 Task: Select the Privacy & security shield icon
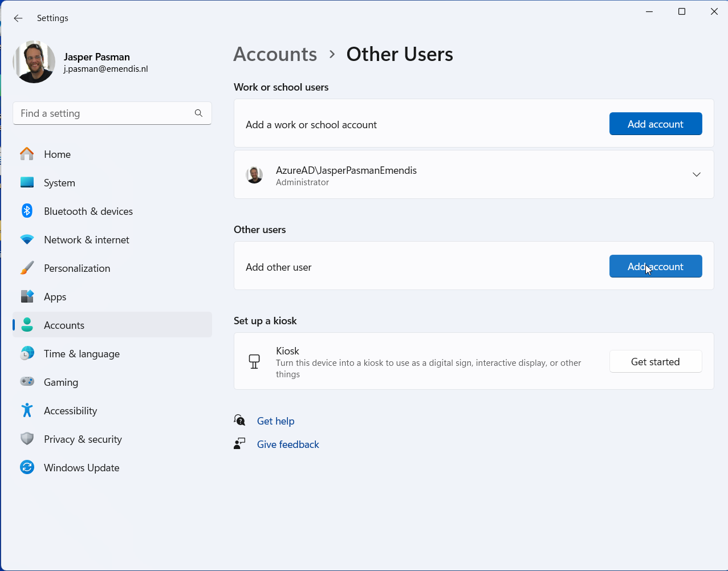click(27, 439)
